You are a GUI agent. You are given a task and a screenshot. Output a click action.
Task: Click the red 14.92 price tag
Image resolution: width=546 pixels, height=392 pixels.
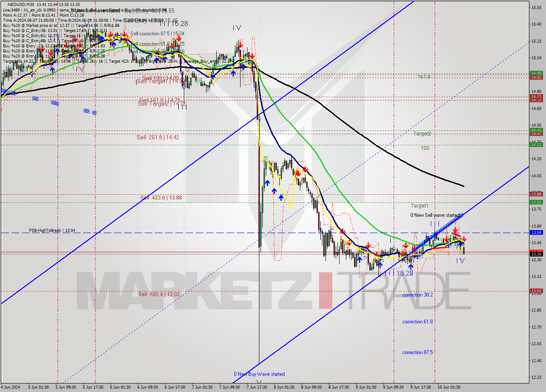[536, 77]
